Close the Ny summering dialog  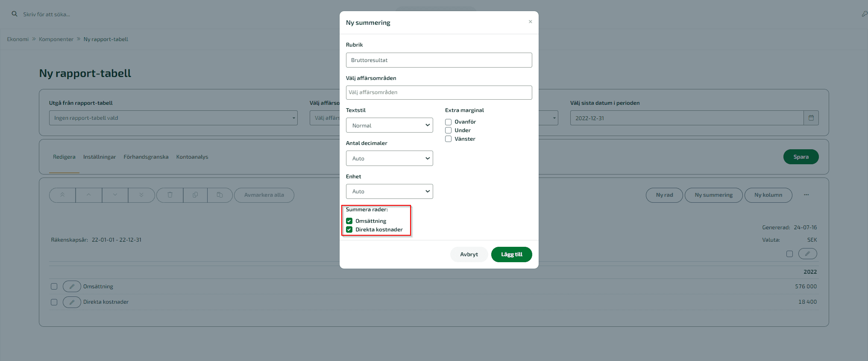point(530,22)
